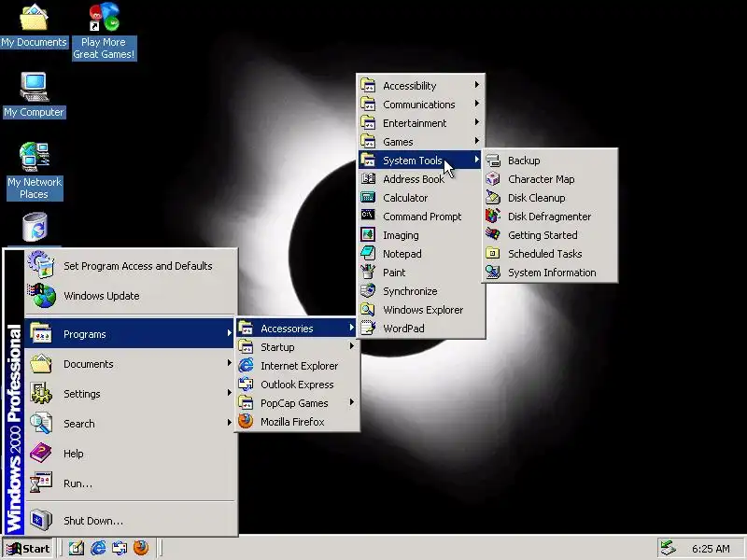Expand the PopCap Games submenu arrow
The image size is (747, 560).
pos(352,402)
